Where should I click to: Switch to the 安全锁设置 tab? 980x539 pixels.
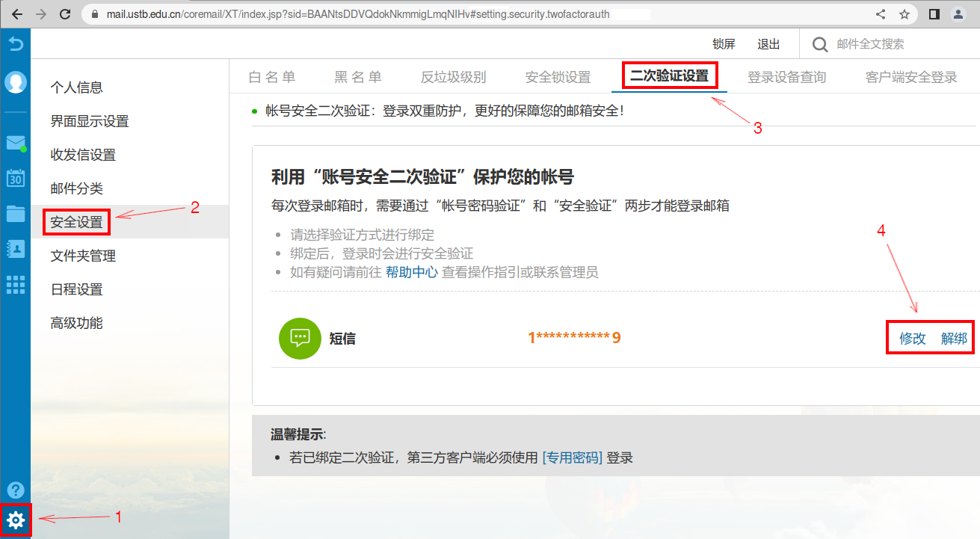pos(558,77)
